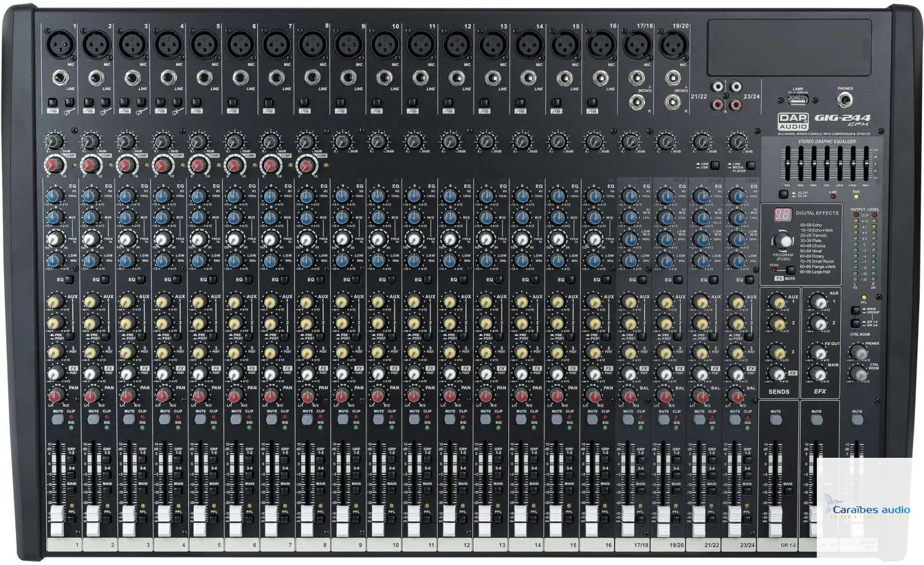This screenshot has width=924, height=565.
Task: Click the channel 7 fader cap
Action: [272, 521]
